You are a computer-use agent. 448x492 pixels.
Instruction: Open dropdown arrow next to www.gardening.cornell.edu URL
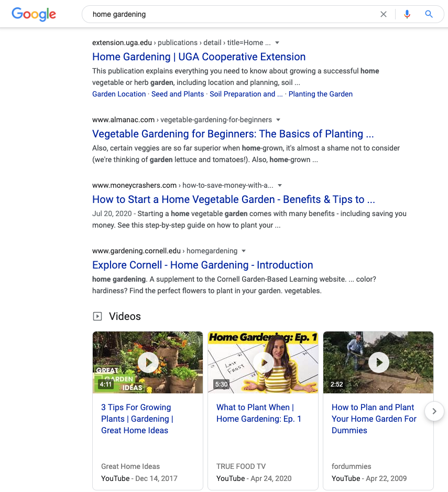244,251
